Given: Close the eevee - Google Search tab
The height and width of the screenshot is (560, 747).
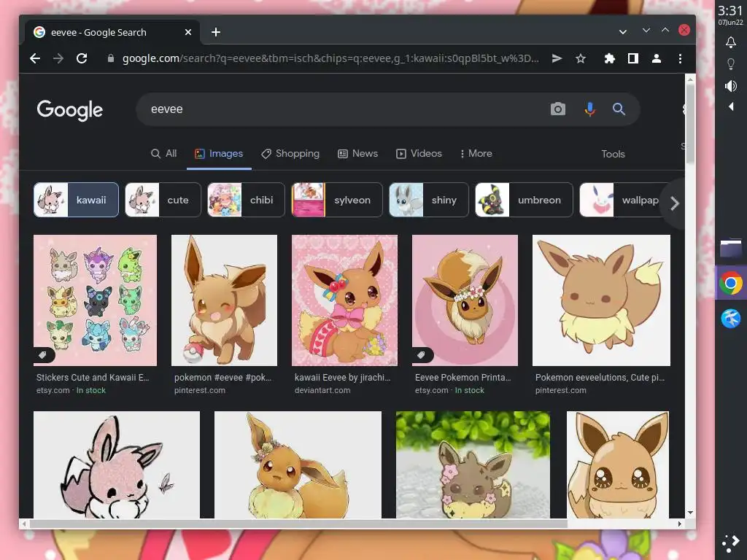Looking at the screenshot, I should click(x=188, y=32).
